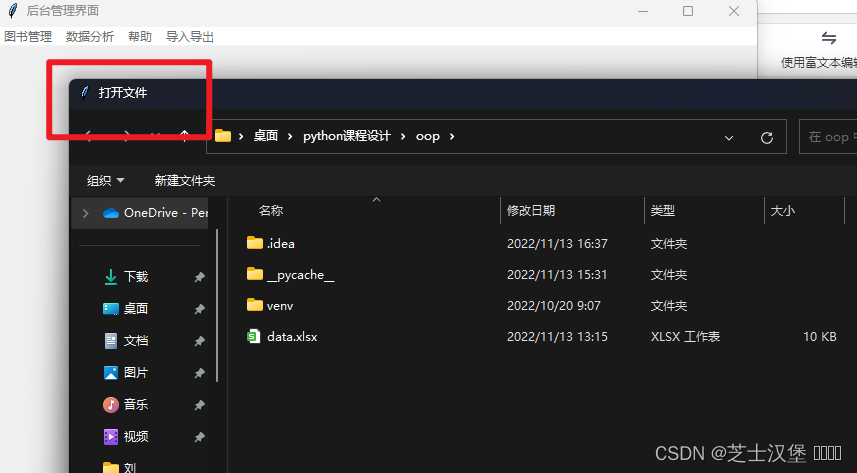Screen dimensions: 857x473
Task: Open 下载 in the sidebar
Action: tap(136, 277)
